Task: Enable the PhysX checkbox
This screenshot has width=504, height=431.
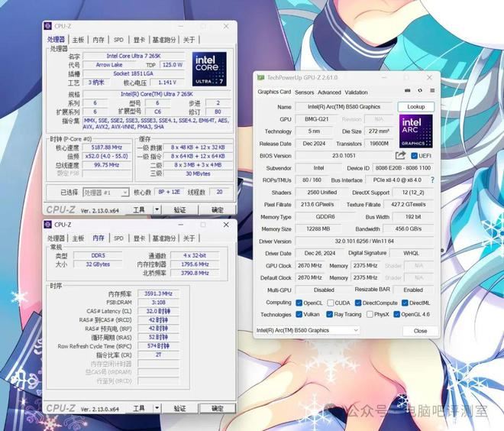Action: pyautogui.click(x=370, y=314)
